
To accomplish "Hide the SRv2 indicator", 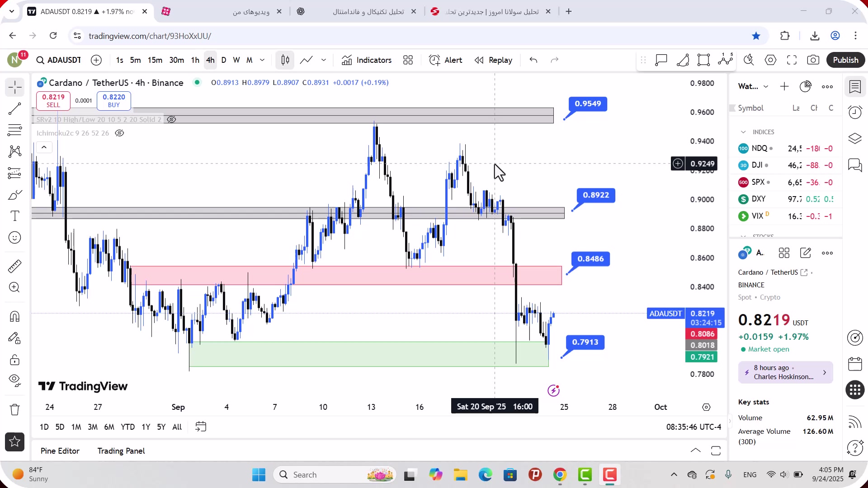I will (x=171, y=120).
